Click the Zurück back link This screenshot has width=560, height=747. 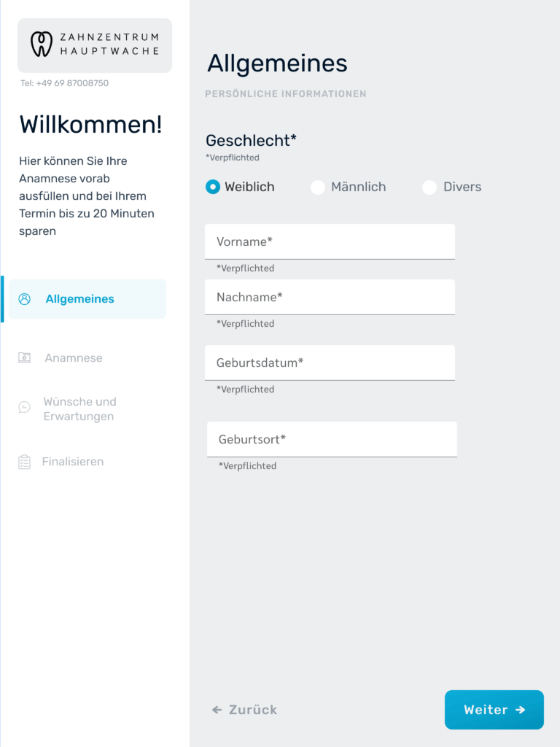(252, 710)
